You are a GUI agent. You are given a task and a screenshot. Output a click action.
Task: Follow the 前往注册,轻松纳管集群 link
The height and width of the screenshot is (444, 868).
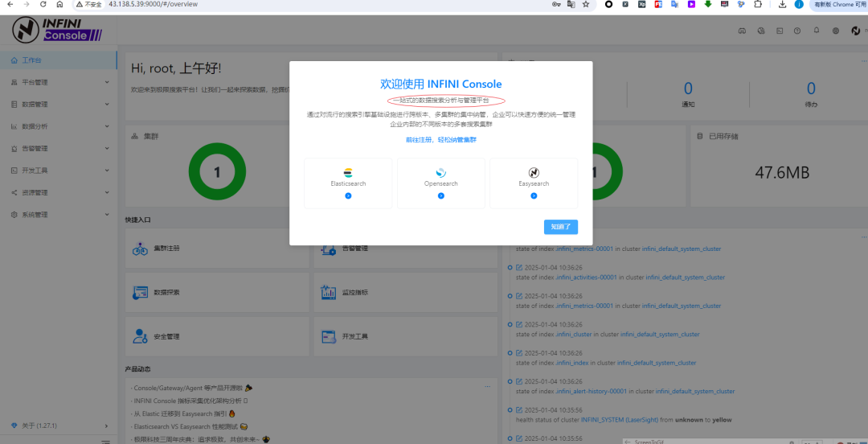point(440,140)
